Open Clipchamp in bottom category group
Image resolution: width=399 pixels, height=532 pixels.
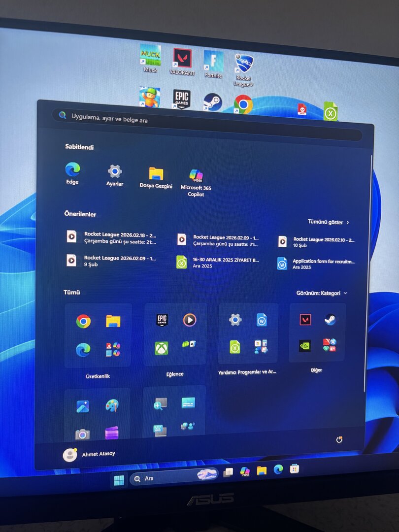(x=112, y=433)
